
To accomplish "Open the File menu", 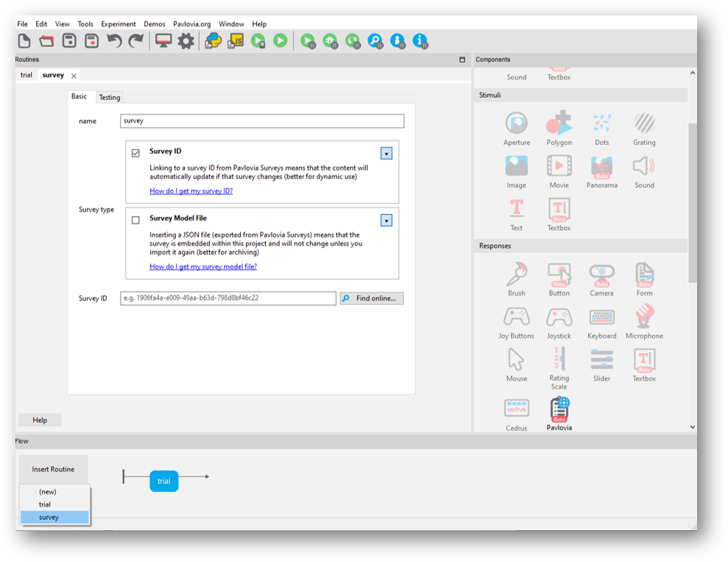I will pos(22,24).
